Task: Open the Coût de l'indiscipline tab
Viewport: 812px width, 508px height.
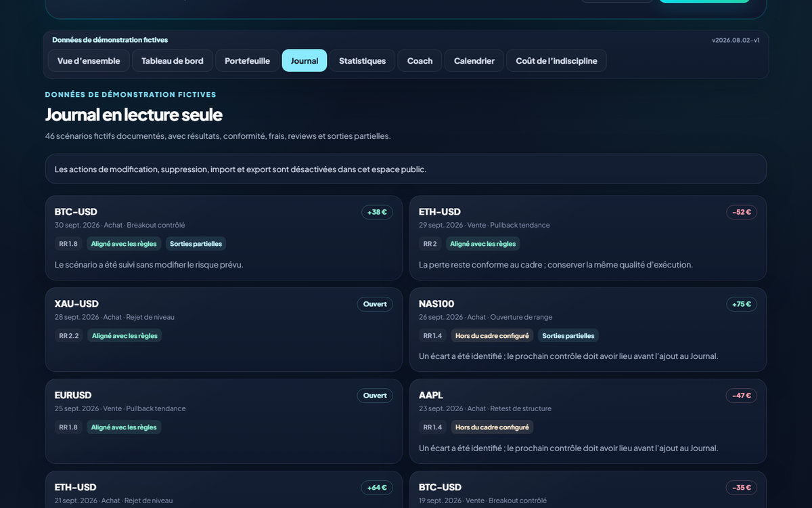Action: pyautogui.click(x=556, y=60)
